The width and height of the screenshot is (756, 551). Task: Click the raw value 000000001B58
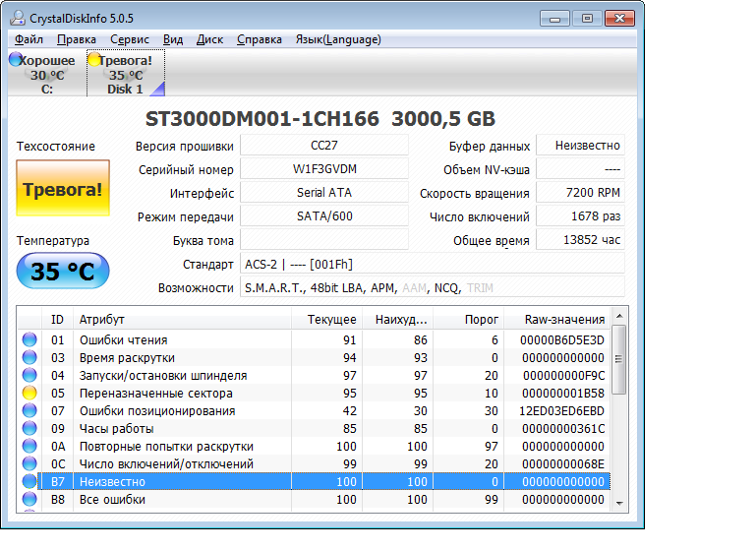[x=562, y=394]
